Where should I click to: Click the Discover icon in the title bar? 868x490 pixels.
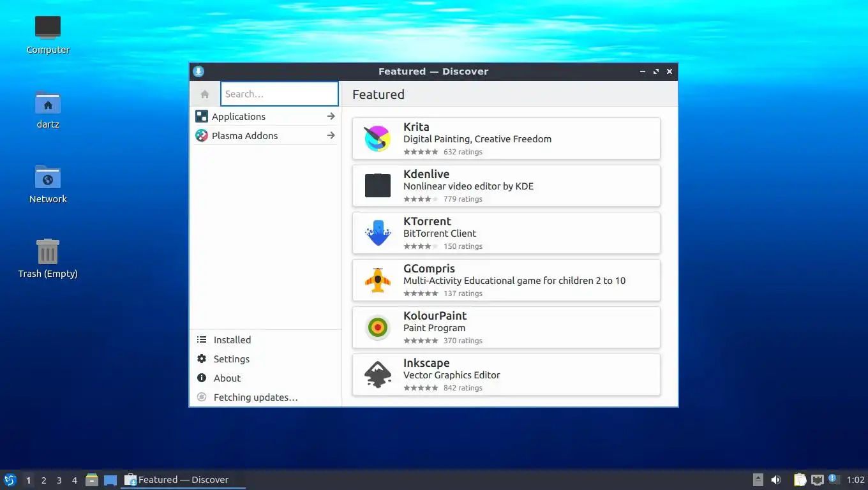(198, 71)
